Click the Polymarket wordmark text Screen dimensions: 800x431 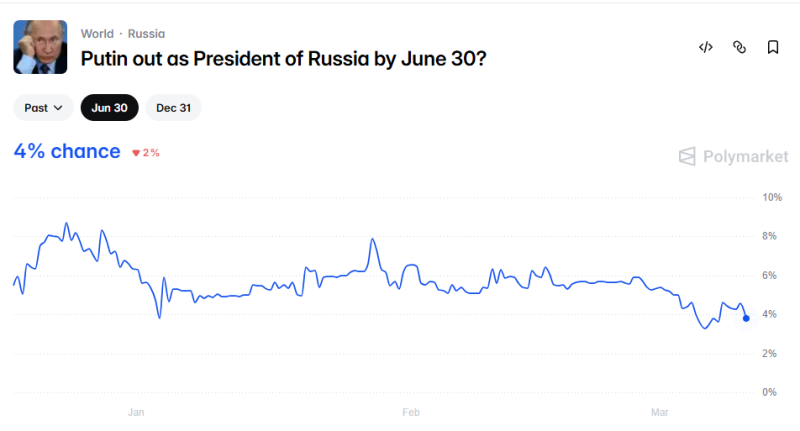tap(745, 156)
